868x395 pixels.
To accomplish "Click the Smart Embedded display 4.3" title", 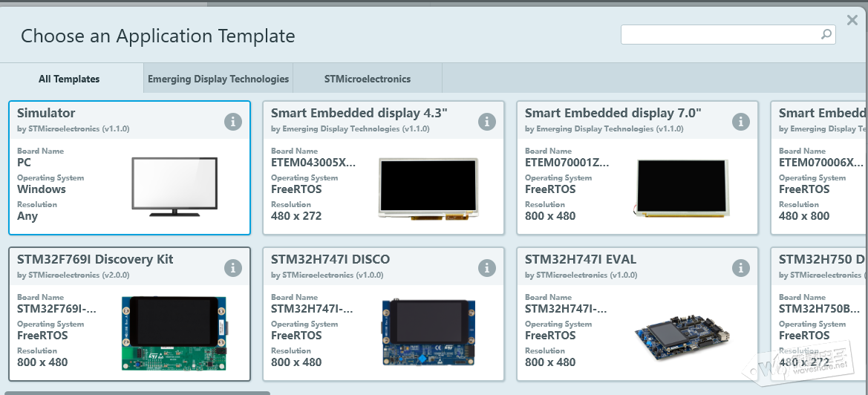I will (x=359, y=113).
